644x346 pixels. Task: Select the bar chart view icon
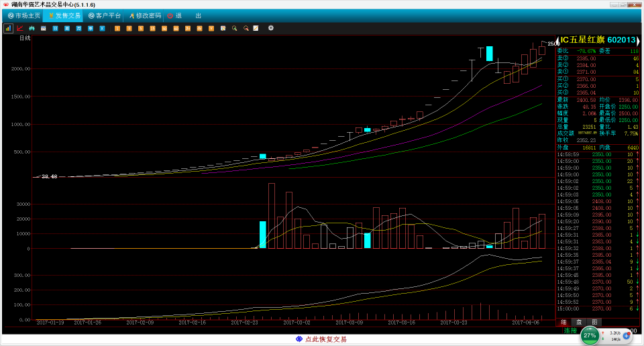pyautogui.click(x=8, y=28)
